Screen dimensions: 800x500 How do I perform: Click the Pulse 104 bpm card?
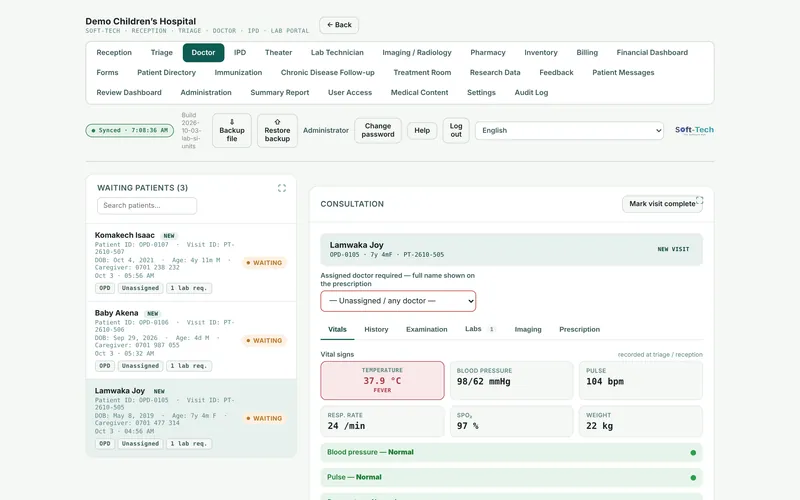[640, 381]
